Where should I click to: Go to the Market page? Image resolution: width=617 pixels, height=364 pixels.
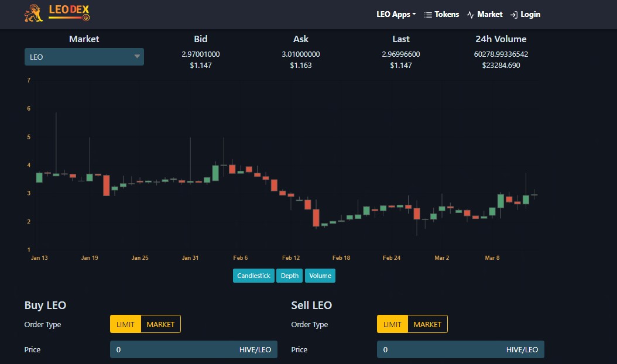(489, 15)
